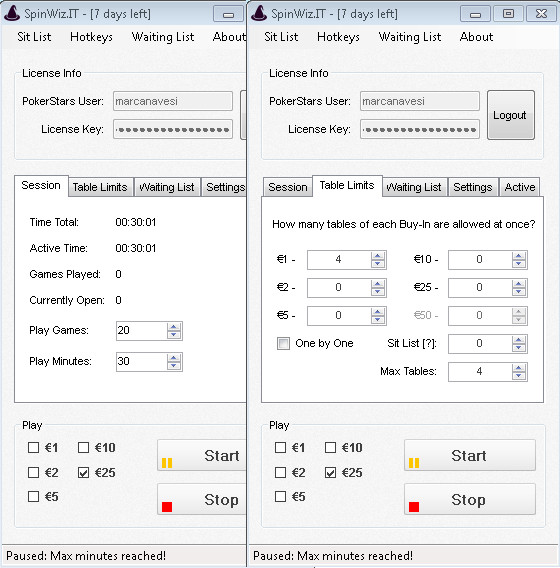The image size is (560, 568).
Task: Click the wizard hat icon in left window
Action: pyautogui.click(x=12, y=13)
